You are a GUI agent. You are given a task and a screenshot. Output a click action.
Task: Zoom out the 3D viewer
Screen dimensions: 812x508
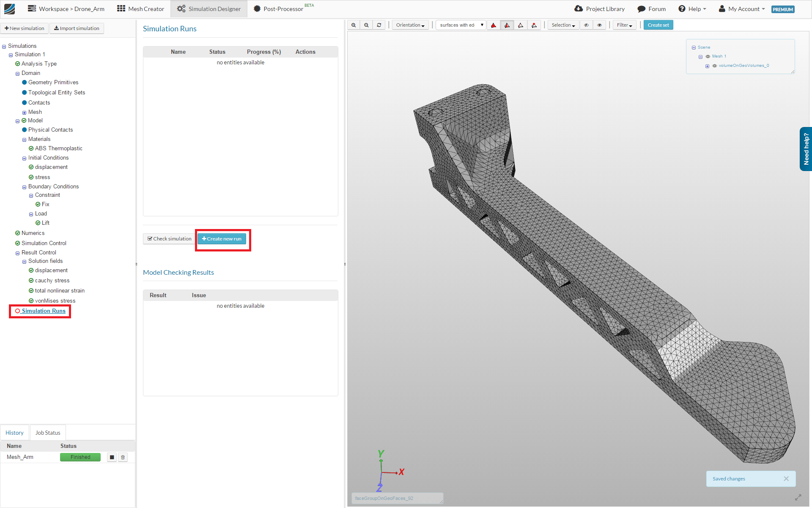366,25
